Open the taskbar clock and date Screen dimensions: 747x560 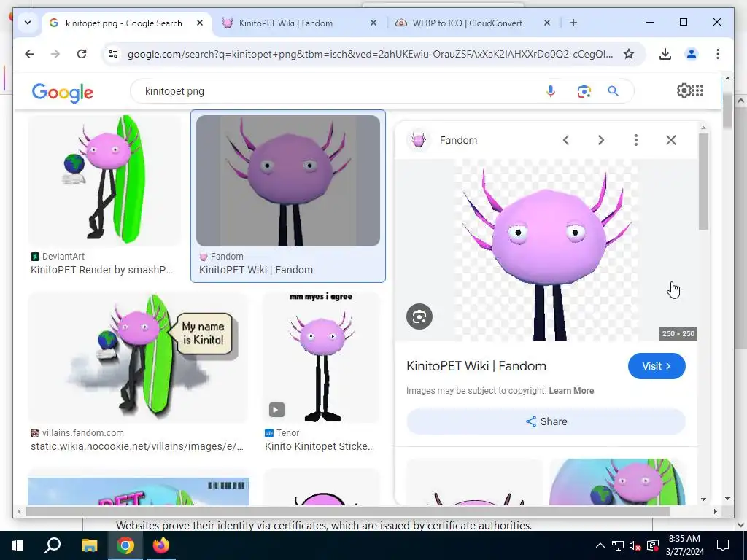(x=684, y=545)
